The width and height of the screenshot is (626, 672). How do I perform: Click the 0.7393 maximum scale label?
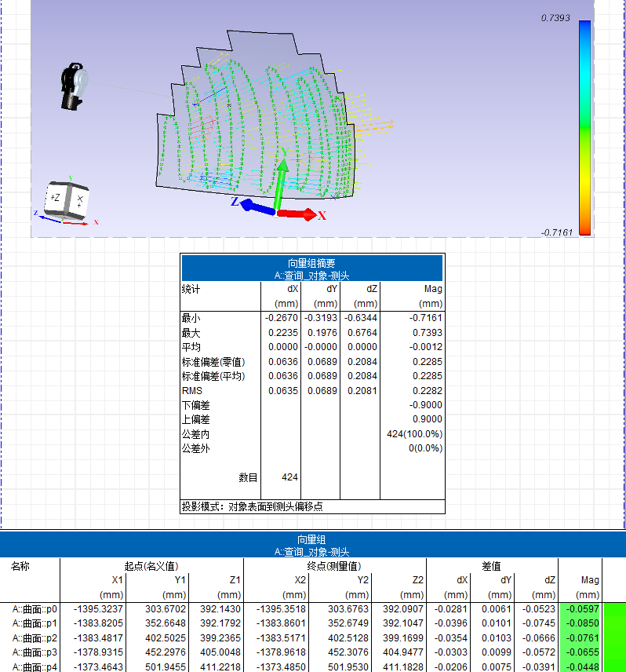pos(555,17)
